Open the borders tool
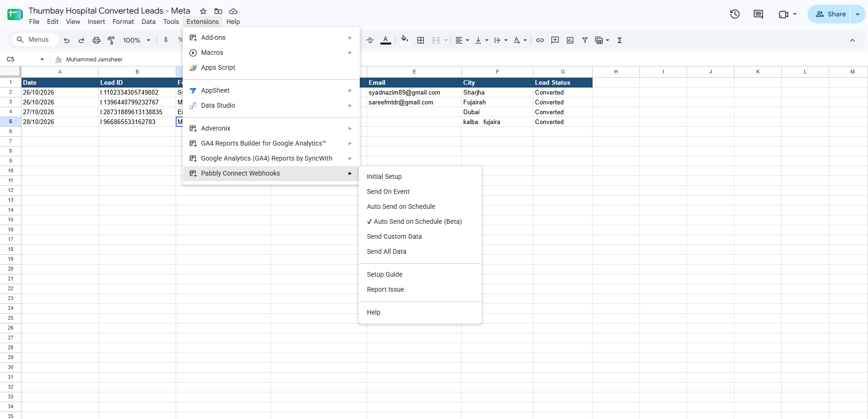Image resolution: width=868 pixels, height=419 pixels. click(421, 40)
